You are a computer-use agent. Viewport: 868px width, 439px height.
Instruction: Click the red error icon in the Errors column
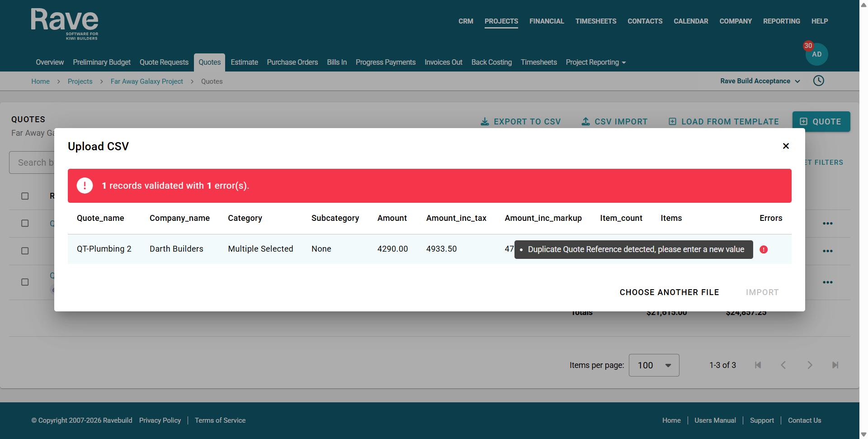[764, 249]
